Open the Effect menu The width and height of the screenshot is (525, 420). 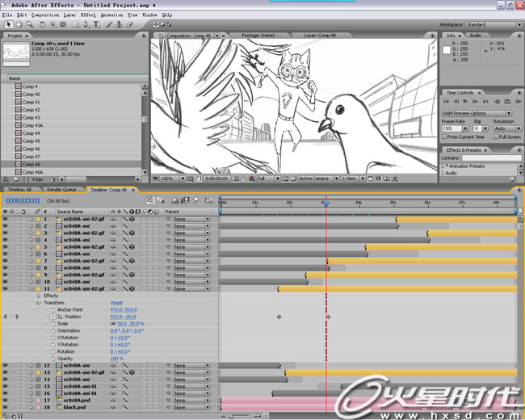[x=88, y=15]
